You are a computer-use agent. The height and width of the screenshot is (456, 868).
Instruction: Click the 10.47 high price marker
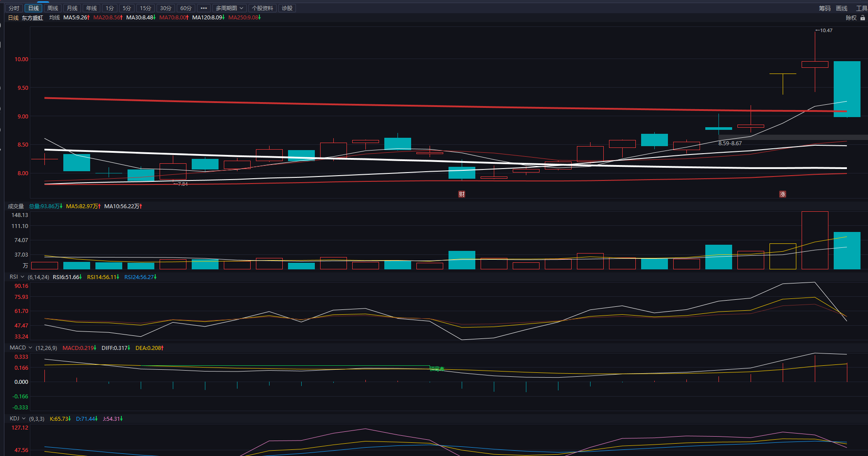(x=825, y=30)
